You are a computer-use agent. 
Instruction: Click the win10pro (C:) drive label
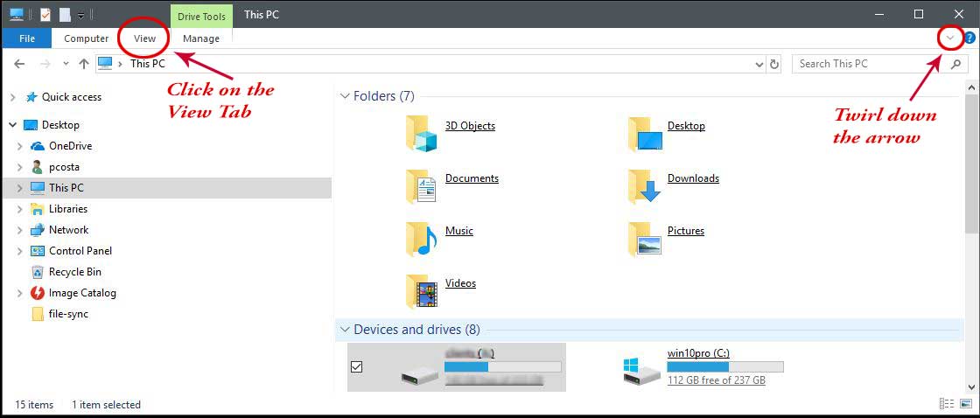[x=698, y=353]
